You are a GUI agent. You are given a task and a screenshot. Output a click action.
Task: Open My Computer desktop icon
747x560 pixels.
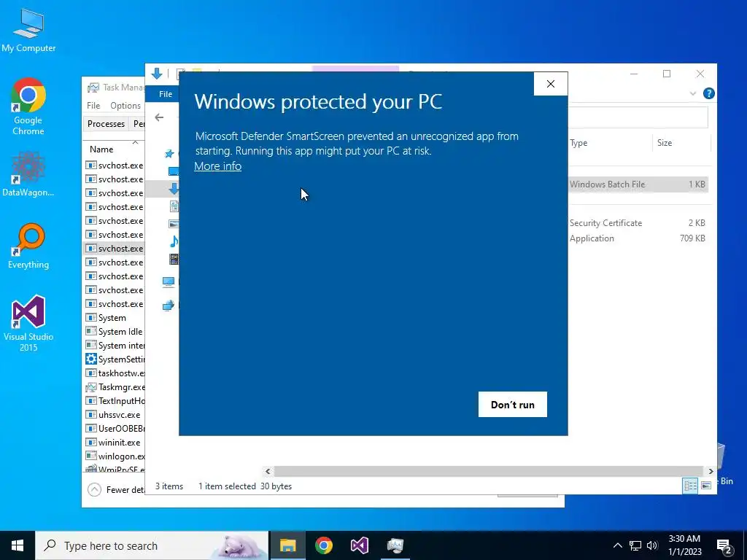tap(28, 29)
